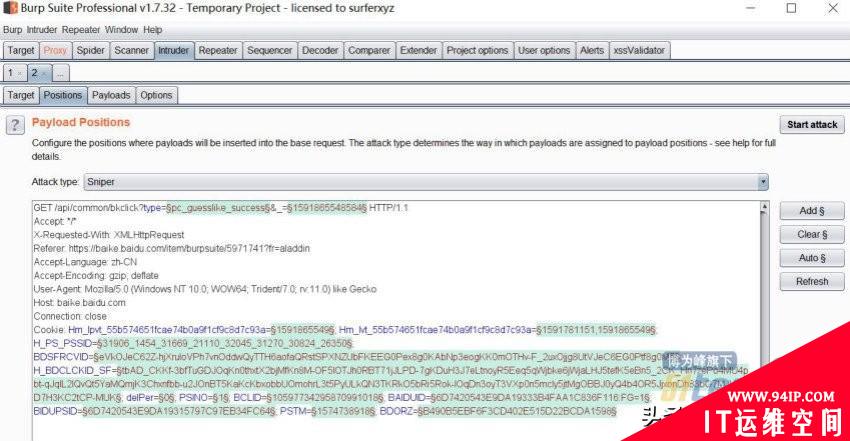Viewport: 850px width, 441px height.
Task: Open the Options sub-tab
Action: pos(156,95)
